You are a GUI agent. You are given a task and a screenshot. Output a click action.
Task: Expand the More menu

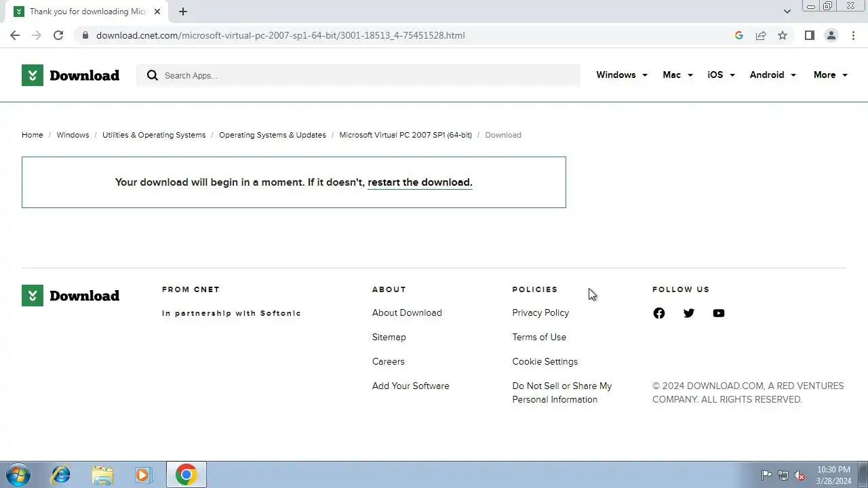(x=831, y=75)
